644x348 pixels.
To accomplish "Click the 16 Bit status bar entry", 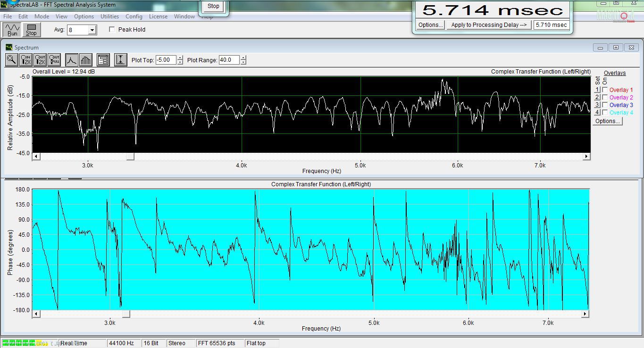I will pos(153,343).
